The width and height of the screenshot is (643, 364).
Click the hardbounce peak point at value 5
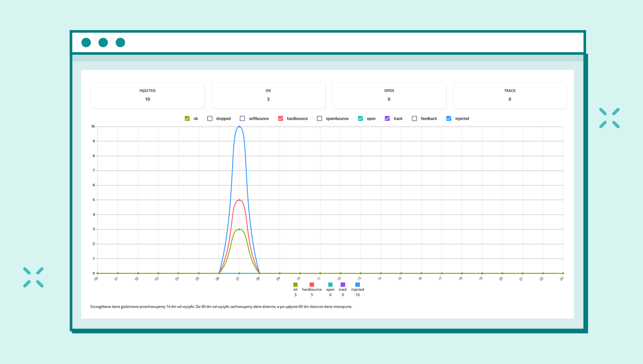[x=239, y=200]
